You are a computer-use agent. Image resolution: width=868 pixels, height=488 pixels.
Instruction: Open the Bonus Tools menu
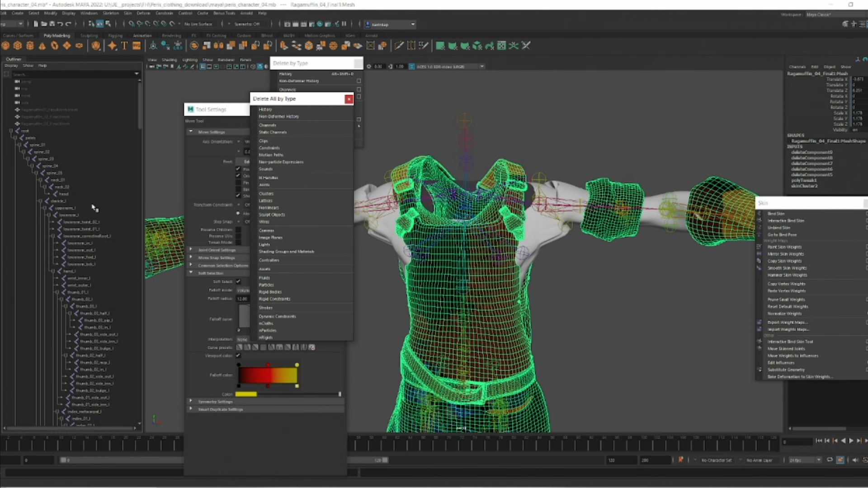pyautogui.click(x=224, y=13)
